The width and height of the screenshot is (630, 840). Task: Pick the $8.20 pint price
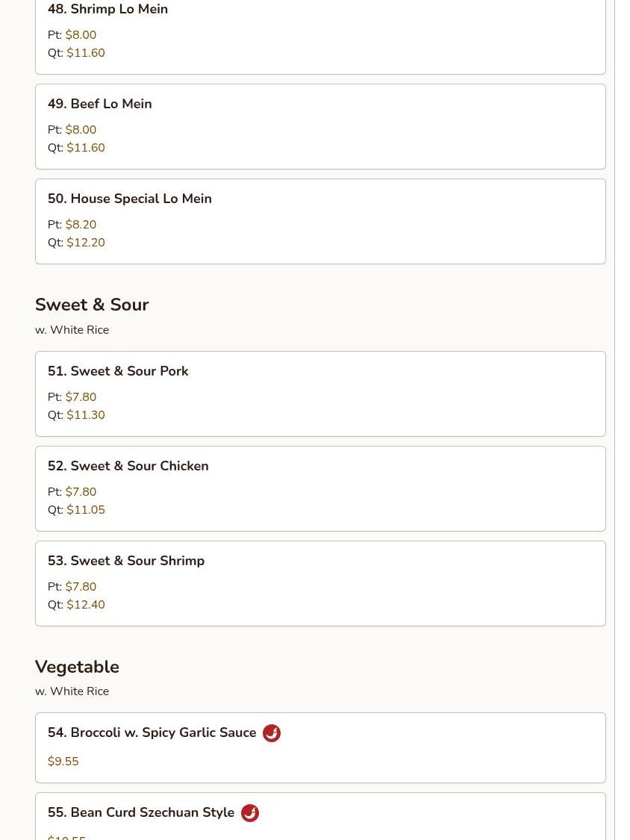[x=81, y=225]
